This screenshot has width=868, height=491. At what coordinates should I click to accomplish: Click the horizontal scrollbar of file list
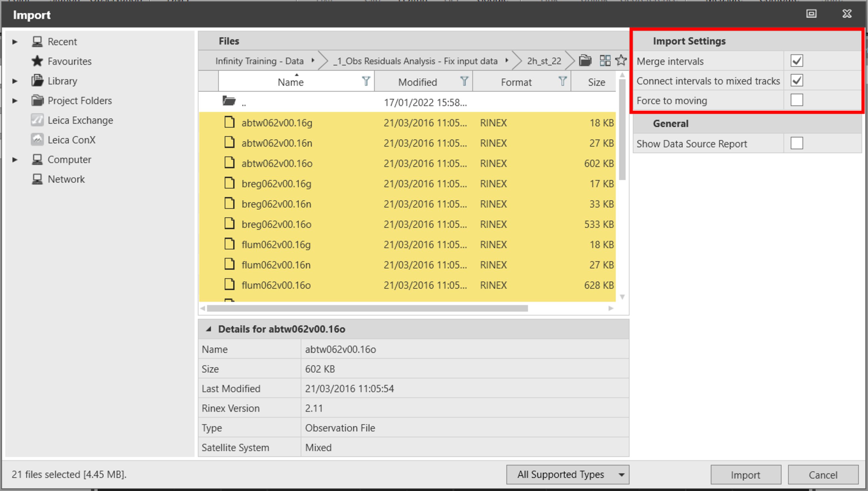pos(367,308)
